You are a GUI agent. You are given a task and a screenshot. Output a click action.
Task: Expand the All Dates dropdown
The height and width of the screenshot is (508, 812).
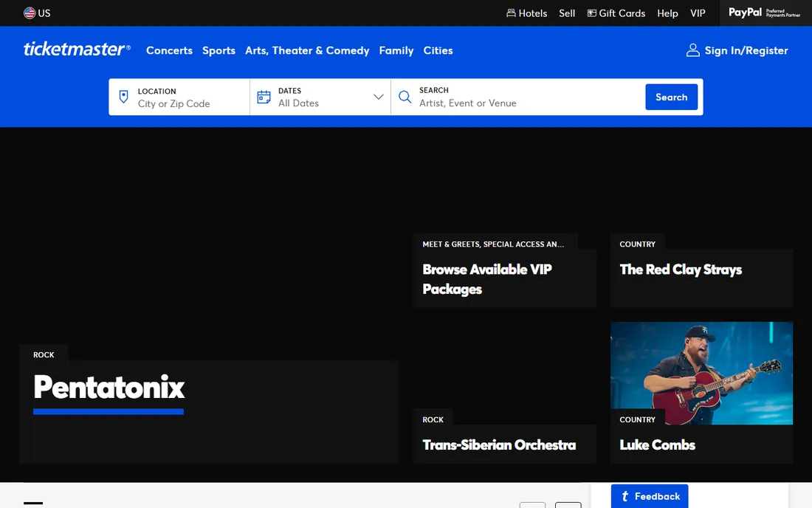pos(320,97)
